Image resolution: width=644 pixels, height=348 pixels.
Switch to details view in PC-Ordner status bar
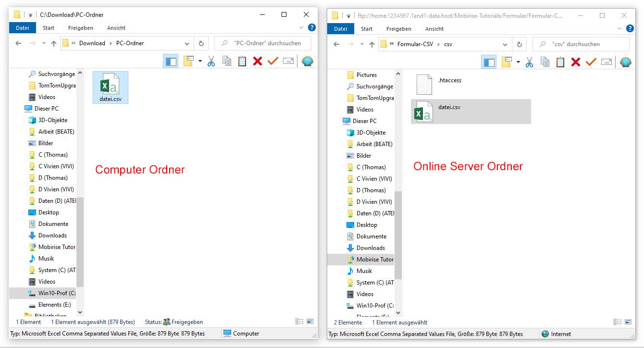coord(299,322)
